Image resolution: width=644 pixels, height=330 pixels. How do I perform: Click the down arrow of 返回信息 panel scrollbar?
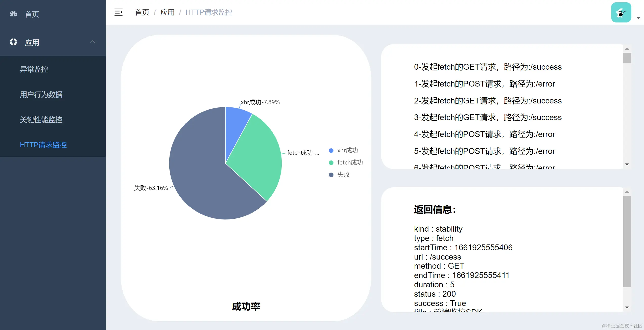click(627, 307)
